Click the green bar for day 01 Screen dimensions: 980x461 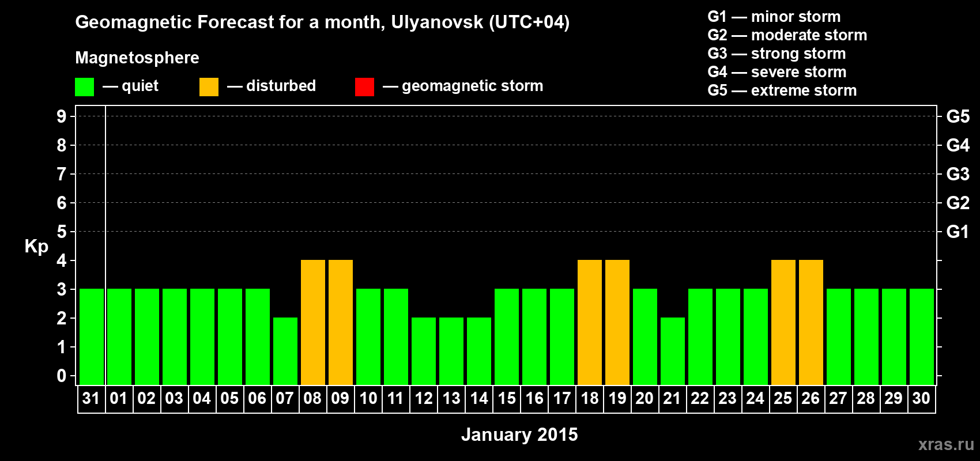coord(119,337)
